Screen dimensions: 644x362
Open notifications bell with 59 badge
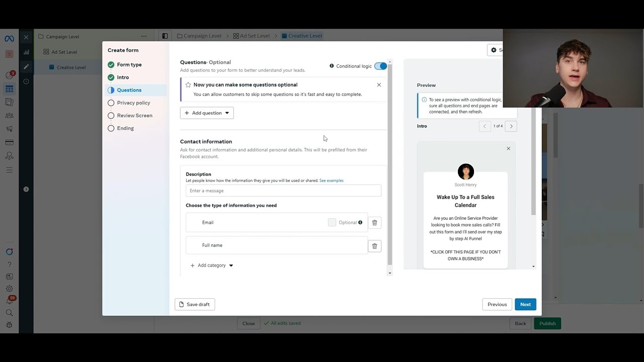coord(9,300)
